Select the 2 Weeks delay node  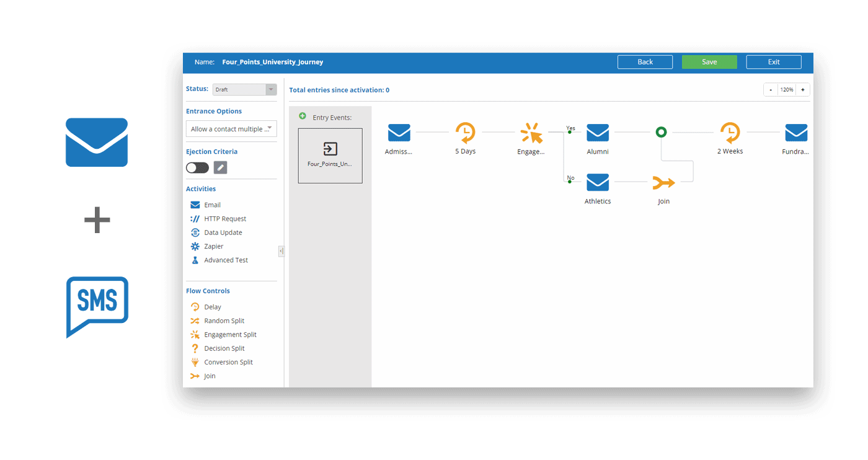point(730,133)
